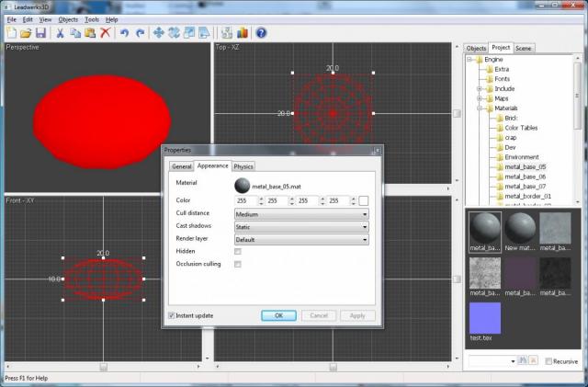Screen dimensions: 588x387
Task: Open the Cast shadows dropdown
Action: 300,226
